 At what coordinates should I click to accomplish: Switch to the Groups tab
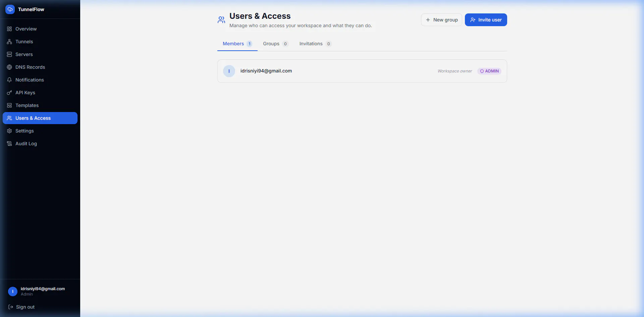[275, 44]
